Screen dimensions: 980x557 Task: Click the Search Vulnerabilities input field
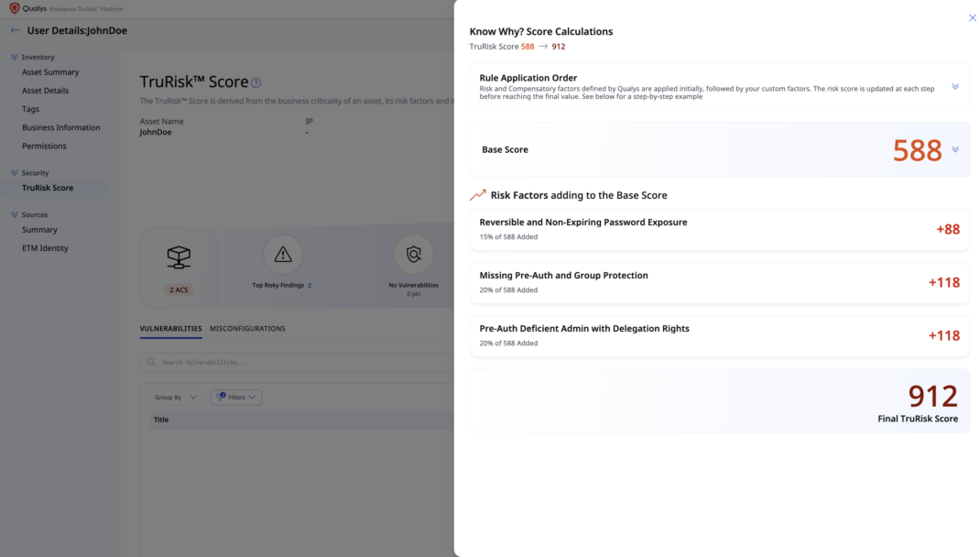tap(298, 362)
